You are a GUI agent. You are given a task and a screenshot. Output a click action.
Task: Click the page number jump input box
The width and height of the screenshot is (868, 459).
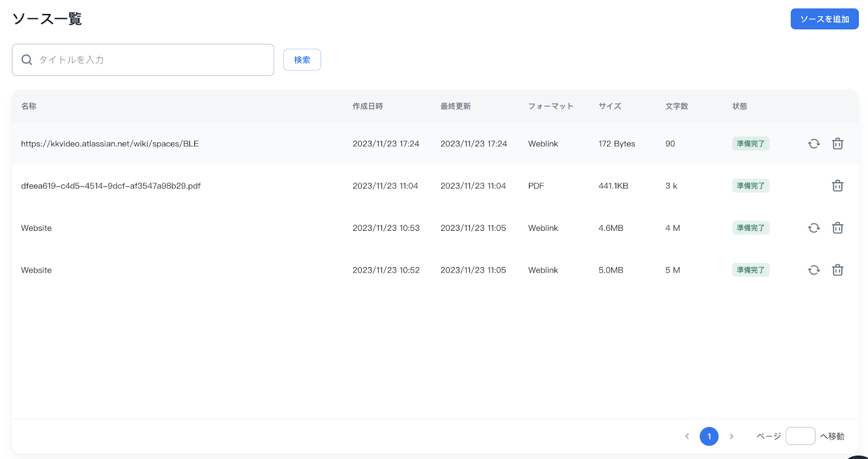tap(800, 436)
